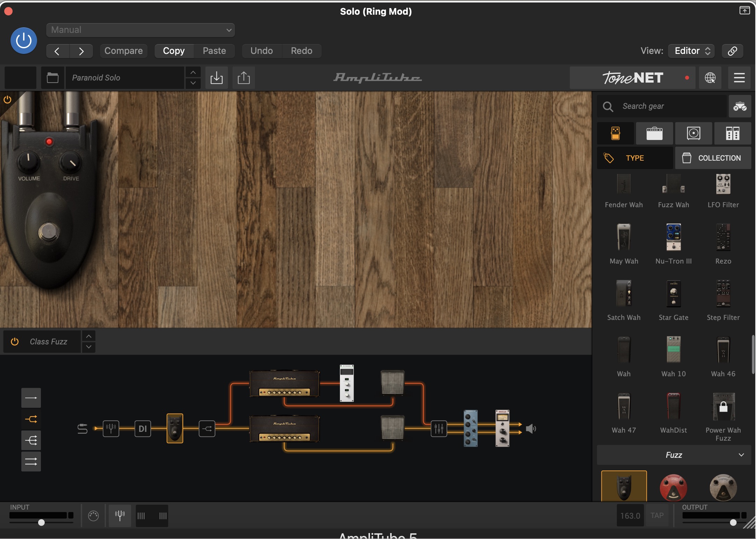The image size is (756, 539).
Task: Open the preset browser folder icon
Action: pos(52,78)
